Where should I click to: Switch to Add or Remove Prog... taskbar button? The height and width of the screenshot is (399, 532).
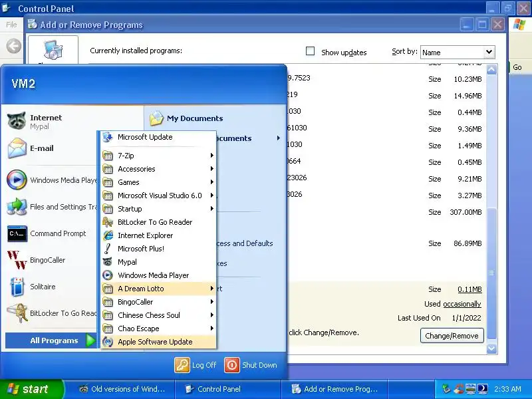click(x=334, y=389)
